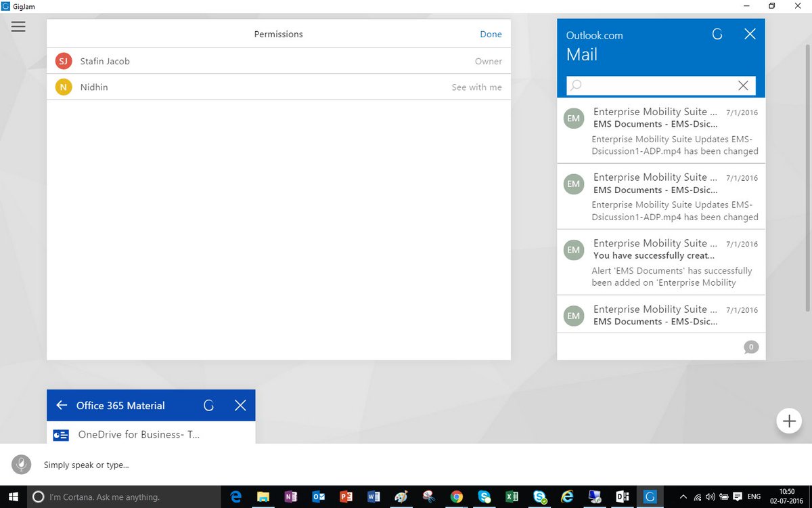812x508 pixels.
Task: Open Outlook from the taskbar
Action: point(319,496)
